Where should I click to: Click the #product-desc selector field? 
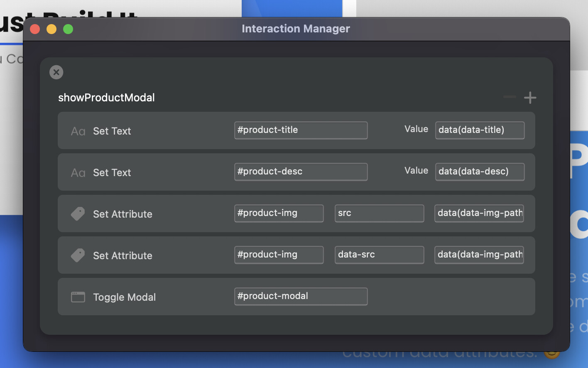pyautogui.click(x=301, y=172)
